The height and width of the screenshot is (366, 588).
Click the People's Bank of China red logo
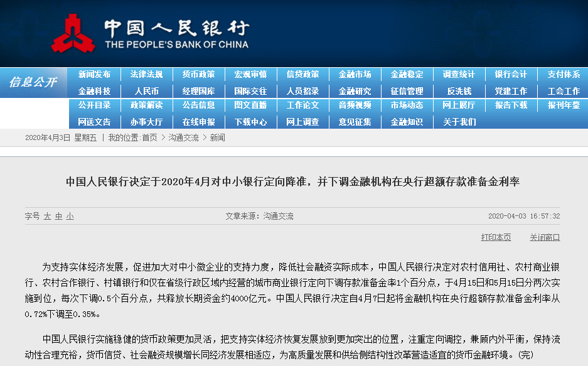tap(73, 34)
